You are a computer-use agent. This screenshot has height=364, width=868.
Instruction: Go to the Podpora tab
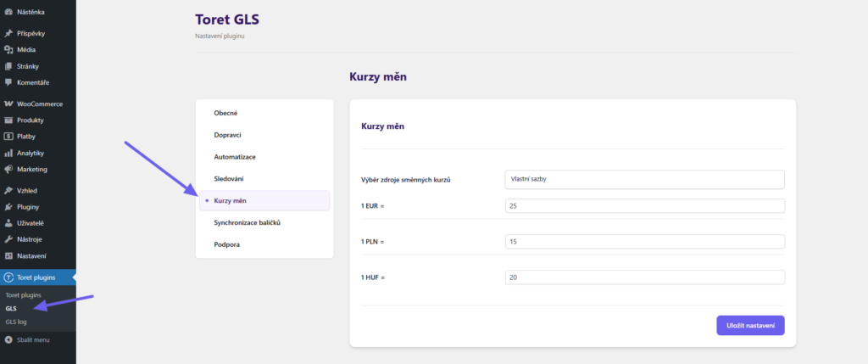pos(226,244)
